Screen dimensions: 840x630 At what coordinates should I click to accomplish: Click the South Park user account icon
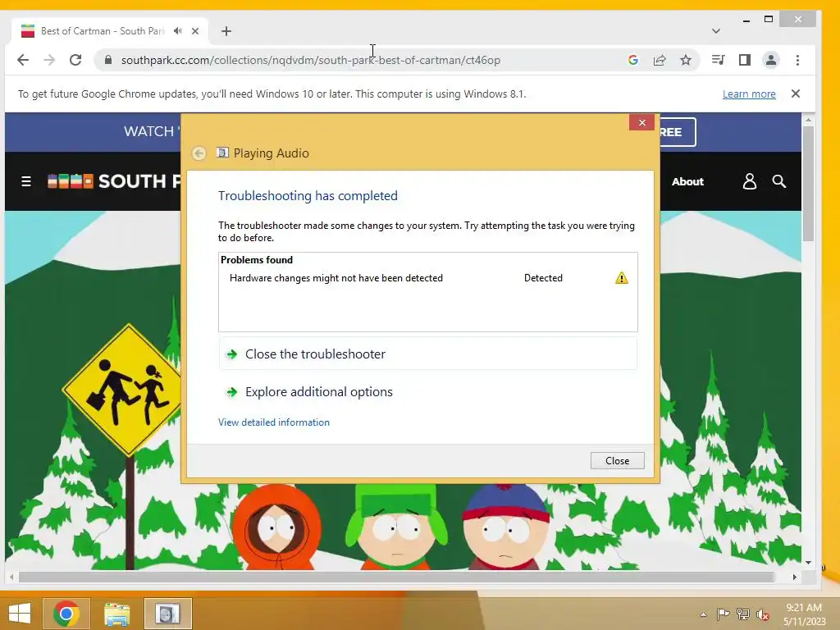click(x=750, y=181)
